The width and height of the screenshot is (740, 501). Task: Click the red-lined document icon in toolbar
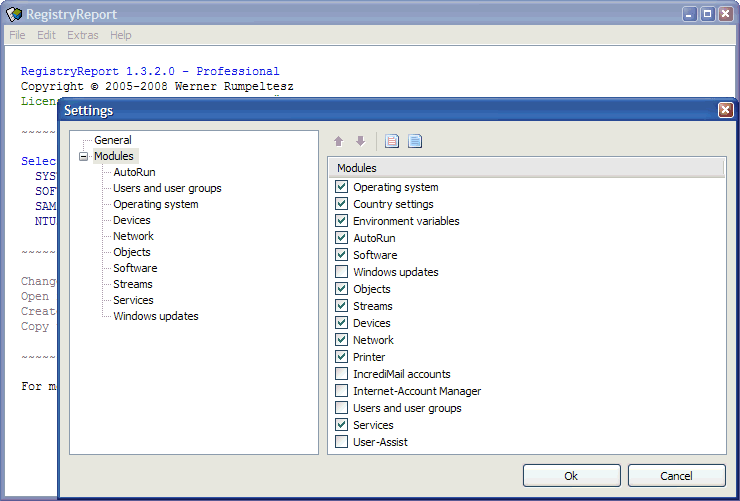(x=392, y=141)
